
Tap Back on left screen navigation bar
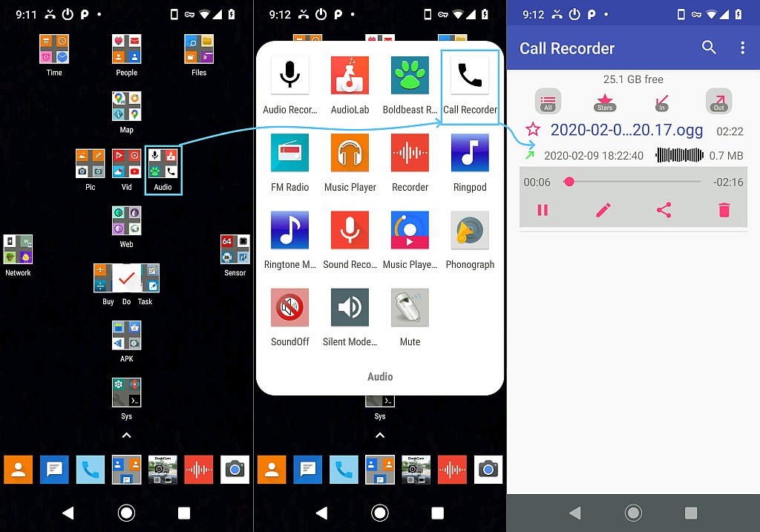[68, 513]
